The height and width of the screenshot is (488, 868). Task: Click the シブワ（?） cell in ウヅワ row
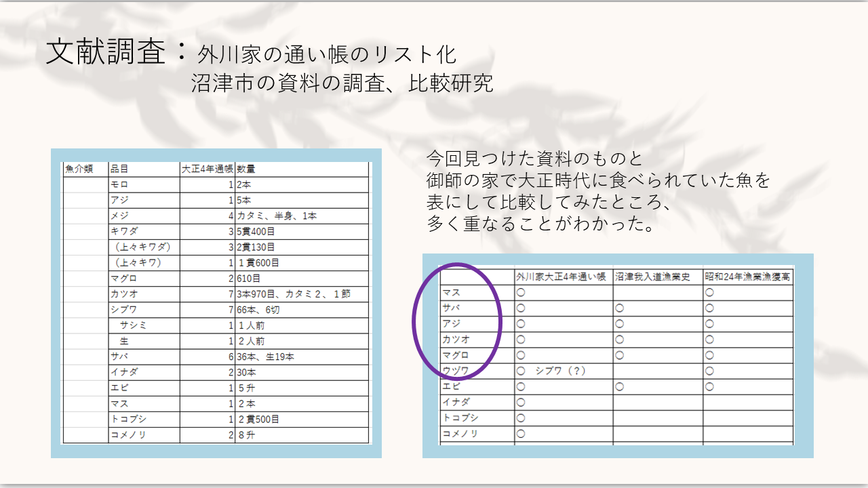point(559,371)
